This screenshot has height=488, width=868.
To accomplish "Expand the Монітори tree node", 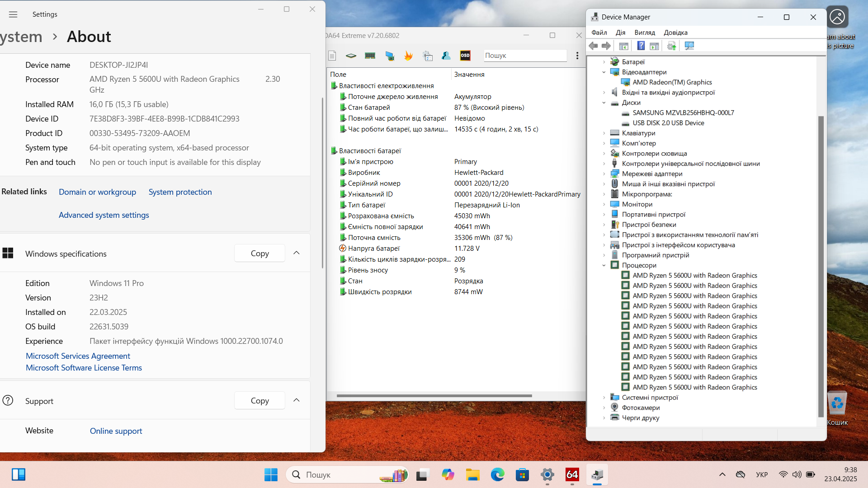I will tap(604, 204).
